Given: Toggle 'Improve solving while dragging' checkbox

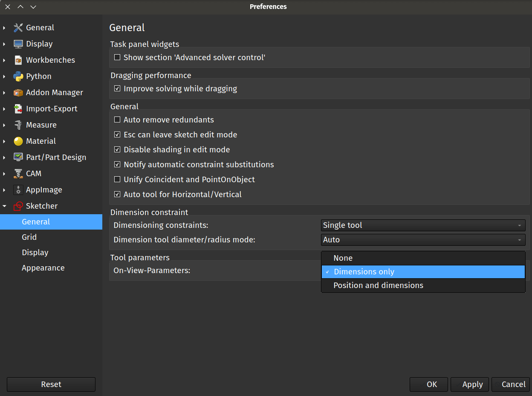Looking at the screenshot, I should click(x=117, y=89).
